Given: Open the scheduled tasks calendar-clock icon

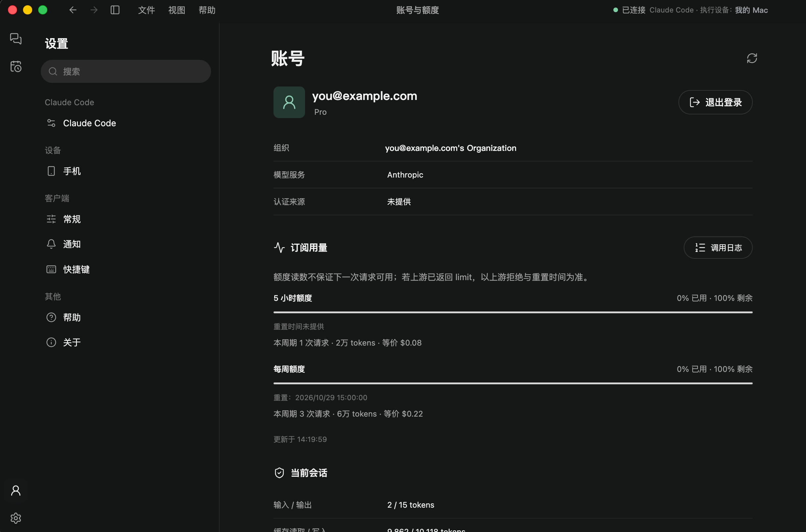Looking at the screenshot, I should coord(15,66).
